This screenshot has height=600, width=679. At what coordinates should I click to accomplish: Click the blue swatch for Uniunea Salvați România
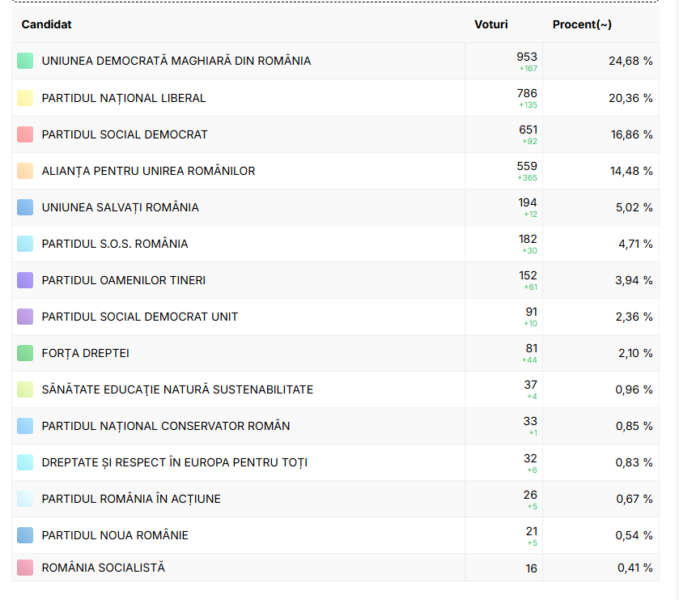click(x=25, y=208)
